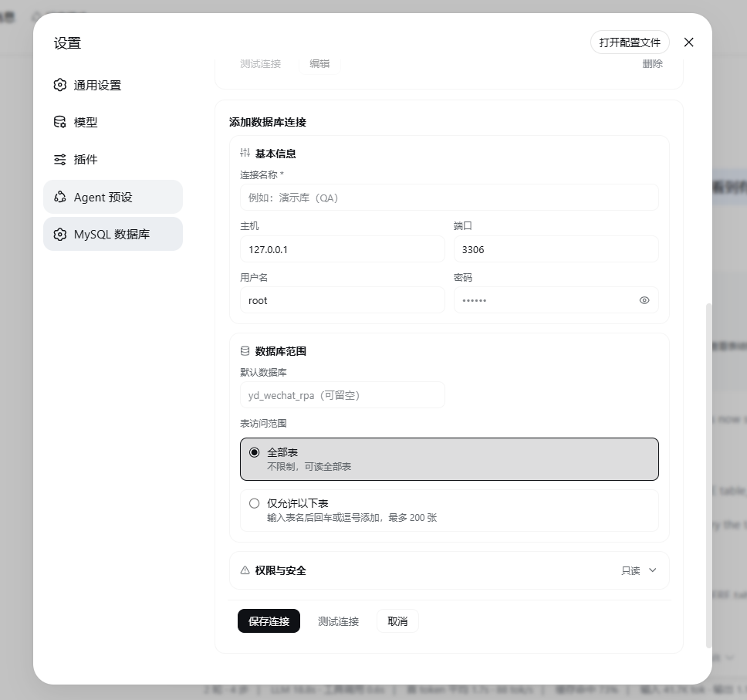
Task: Switch to the 模型 settings section
Action: click(113, 123)
